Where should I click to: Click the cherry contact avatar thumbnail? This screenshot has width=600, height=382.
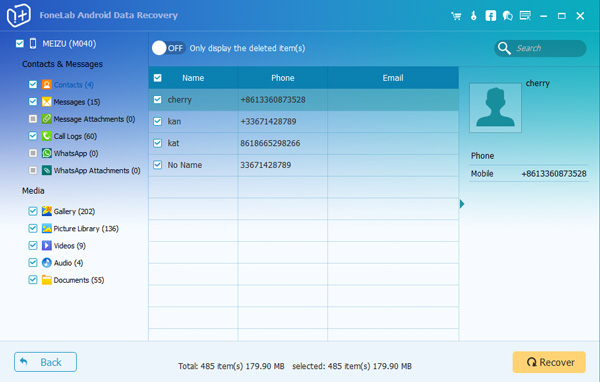pyautogui.click(x=496, y=108)
